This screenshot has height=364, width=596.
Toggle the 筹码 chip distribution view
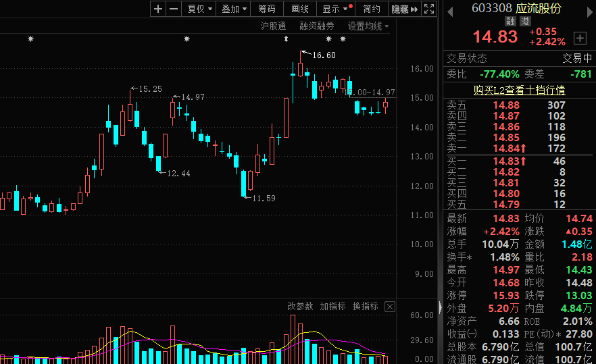[267, 9]
